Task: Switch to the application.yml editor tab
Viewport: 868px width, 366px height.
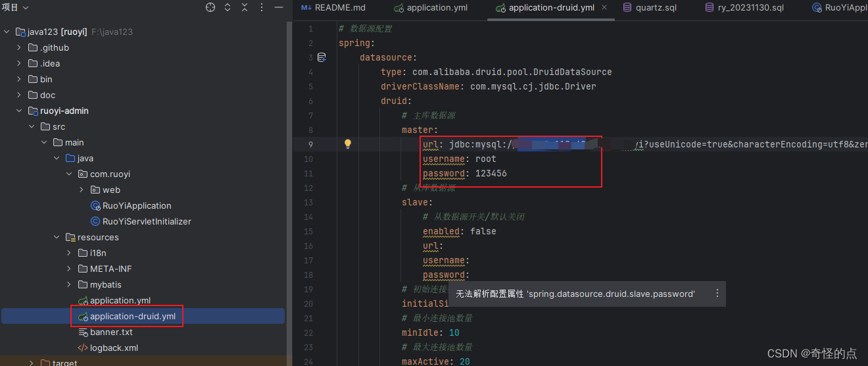Action: [x=431, y=8]
